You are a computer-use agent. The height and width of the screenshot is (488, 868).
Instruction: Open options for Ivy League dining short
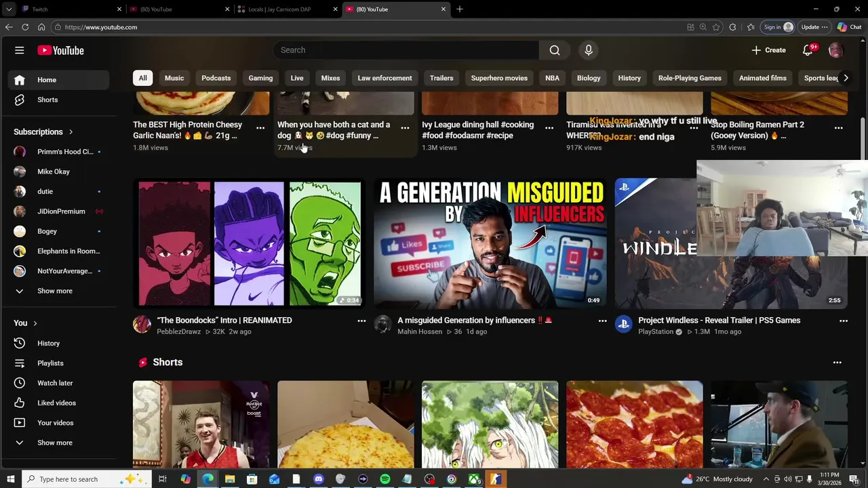coord(549,127)
